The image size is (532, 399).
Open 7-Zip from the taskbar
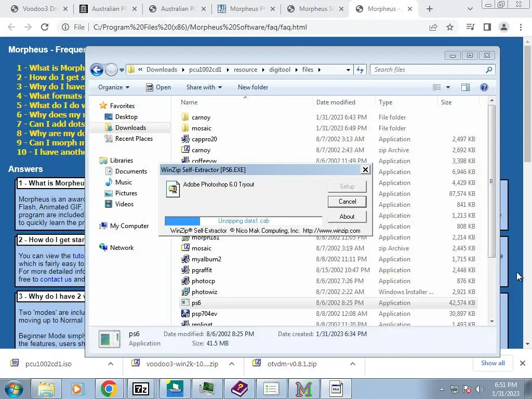(x=141, y=389)
